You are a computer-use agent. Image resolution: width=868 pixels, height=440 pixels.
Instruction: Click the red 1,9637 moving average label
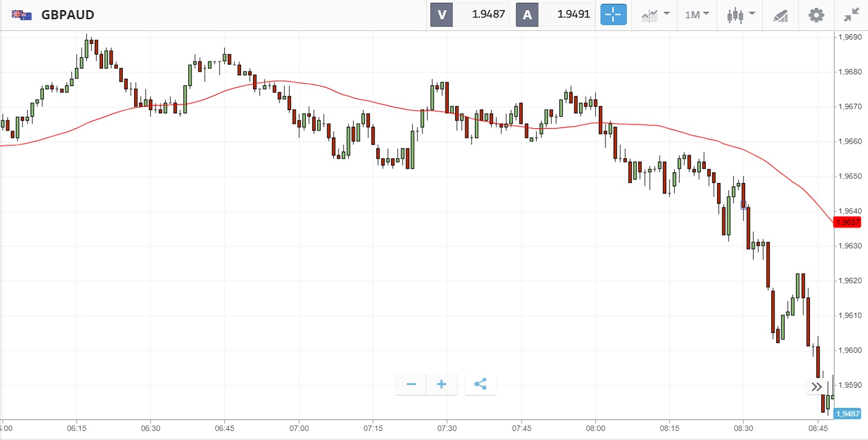pos(848,222)
